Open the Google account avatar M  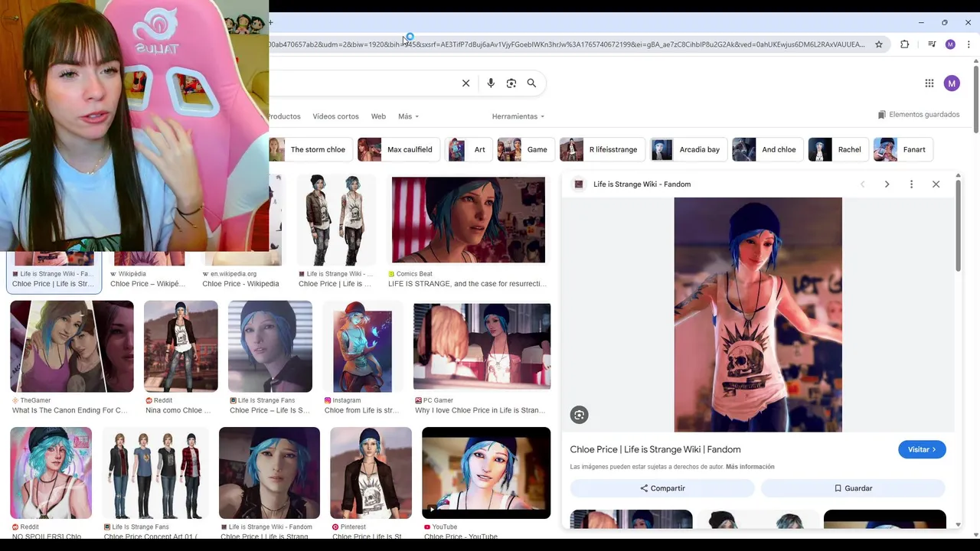pos(952,83)
